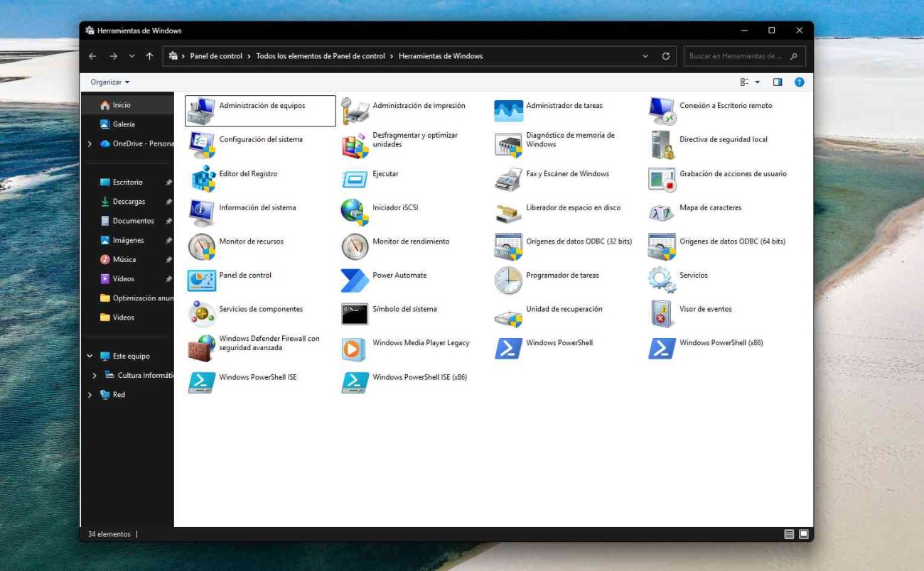This screenshot has height=571, width=924.
Task: Click the Administrador de tareas icon
Action: (509, 111)
